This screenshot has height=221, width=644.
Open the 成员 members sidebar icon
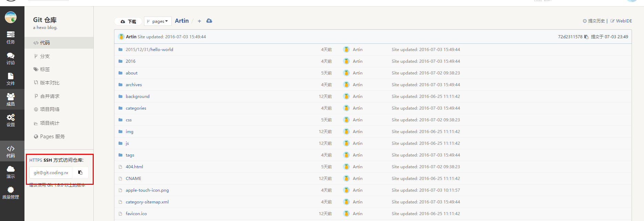[x=11, y=99]
